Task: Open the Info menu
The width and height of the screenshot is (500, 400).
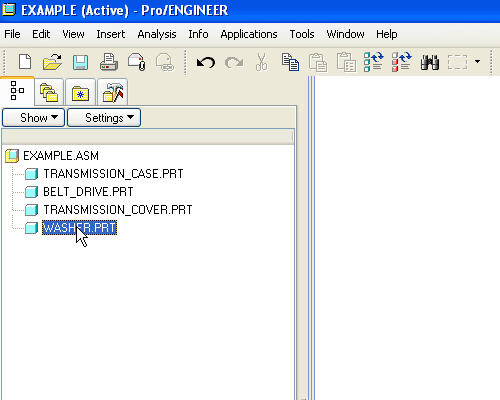Action: click(x=198, y=34)
